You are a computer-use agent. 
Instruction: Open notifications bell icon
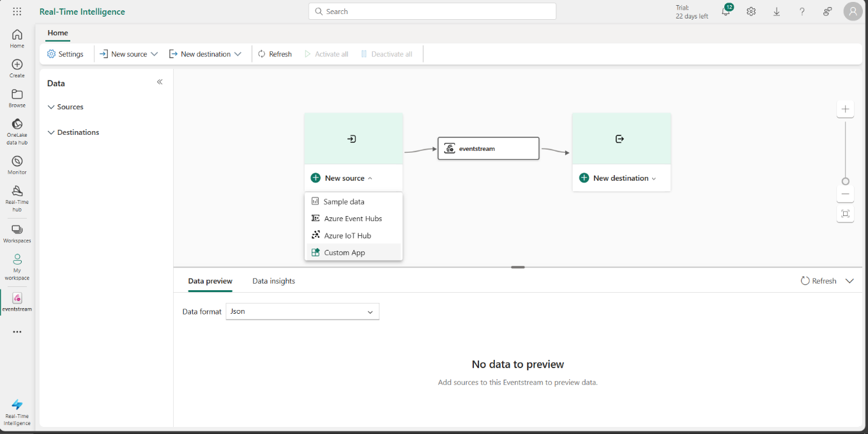[x=726, y=11]
